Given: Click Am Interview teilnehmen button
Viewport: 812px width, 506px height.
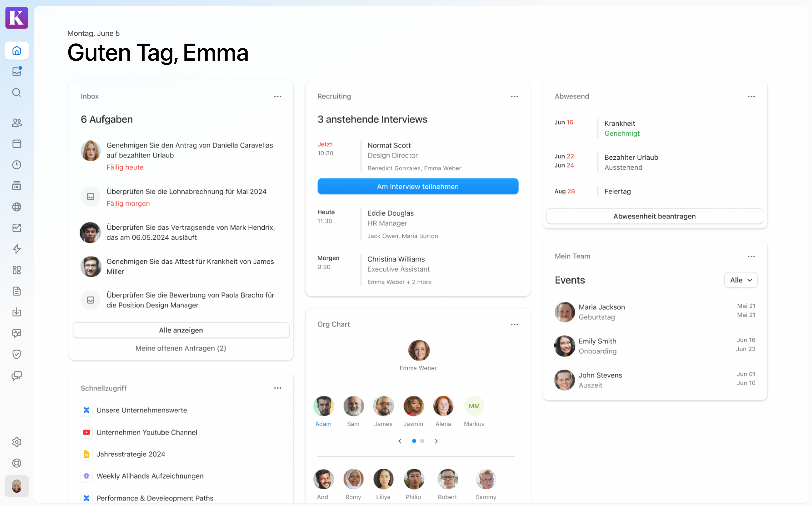Looking at the screenshot, I should click(x=418, y=186).
